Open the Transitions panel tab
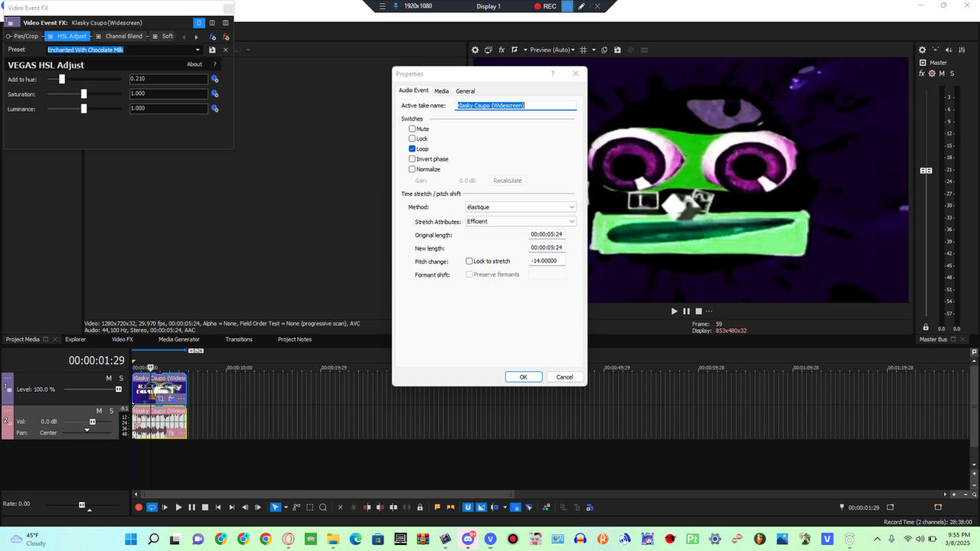This screenshot has width=980, height=551. 239,339
